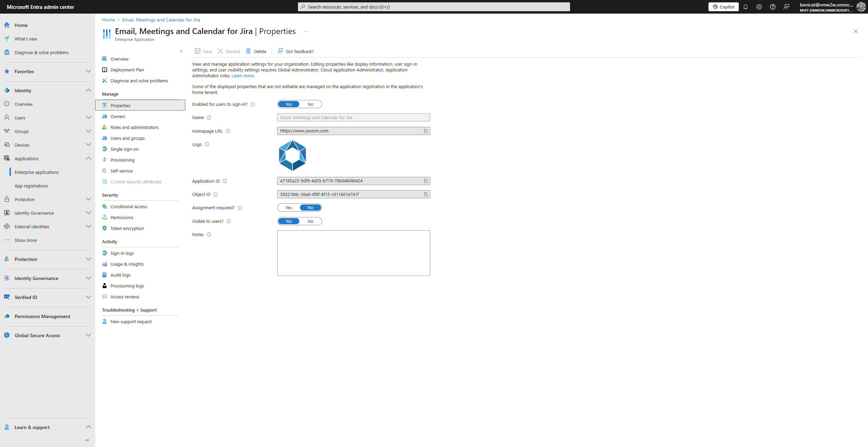The width and height of the screenshot is (868, 447).
Task: Open the settings gear in header
Action: click(759, 7)
